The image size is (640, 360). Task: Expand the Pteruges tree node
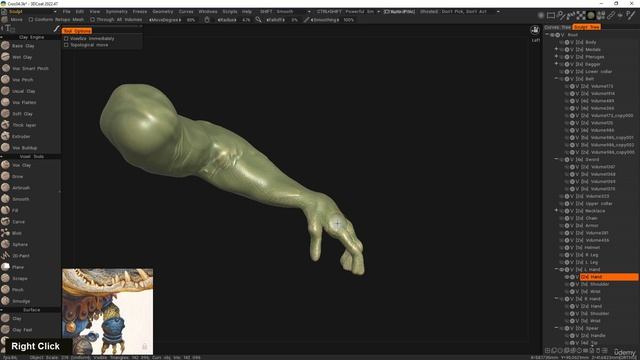coord(556,57)
